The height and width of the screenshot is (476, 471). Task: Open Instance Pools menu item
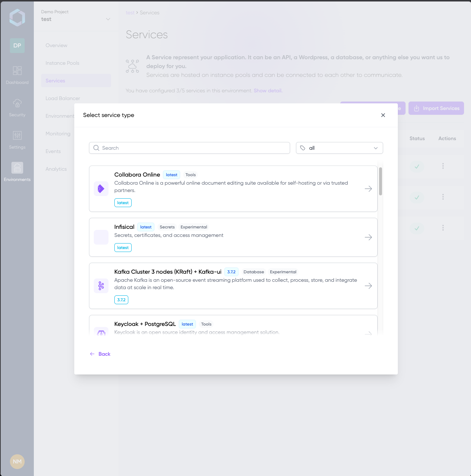pos(63,63)
